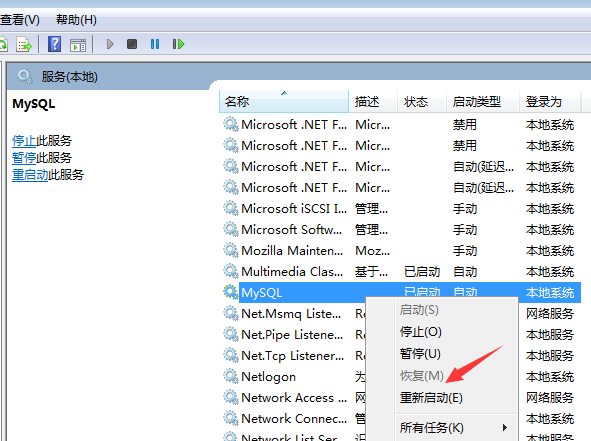Select the Net.Msmq Liste... service
The width and height of the screenshot is (591, 441).
point(291,314)
